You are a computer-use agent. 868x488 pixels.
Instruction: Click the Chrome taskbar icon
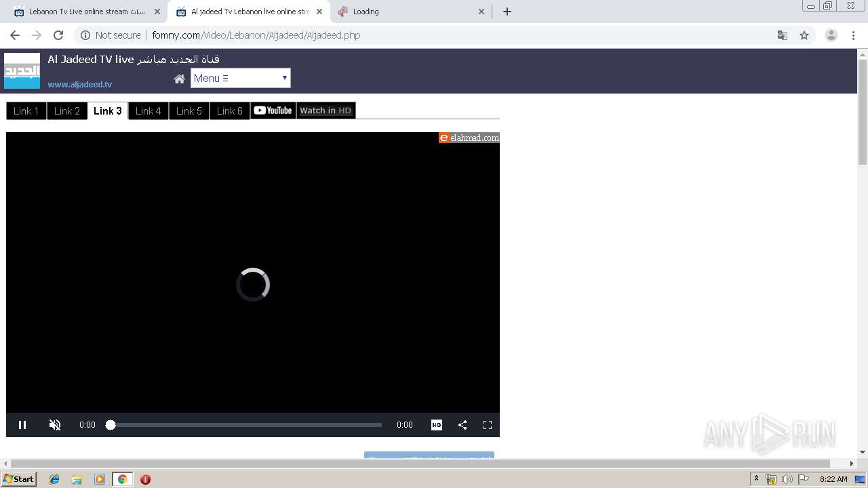point(122,479)
